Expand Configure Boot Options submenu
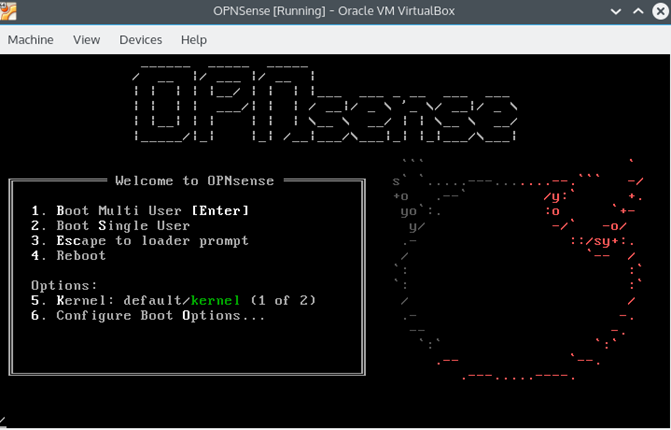This screenshot has height=430, width=671. [x=149, y=315]
